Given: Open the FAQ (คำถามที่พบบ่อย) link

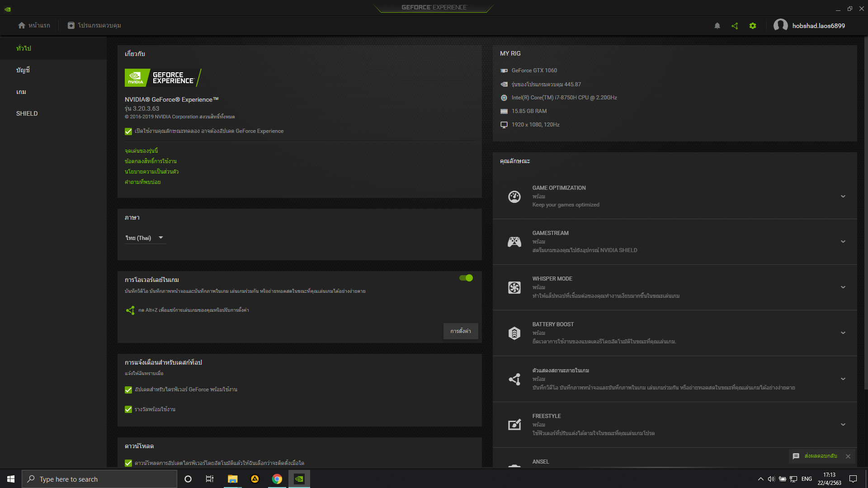Looking at the screenshot, I should [x=142, y=182].
